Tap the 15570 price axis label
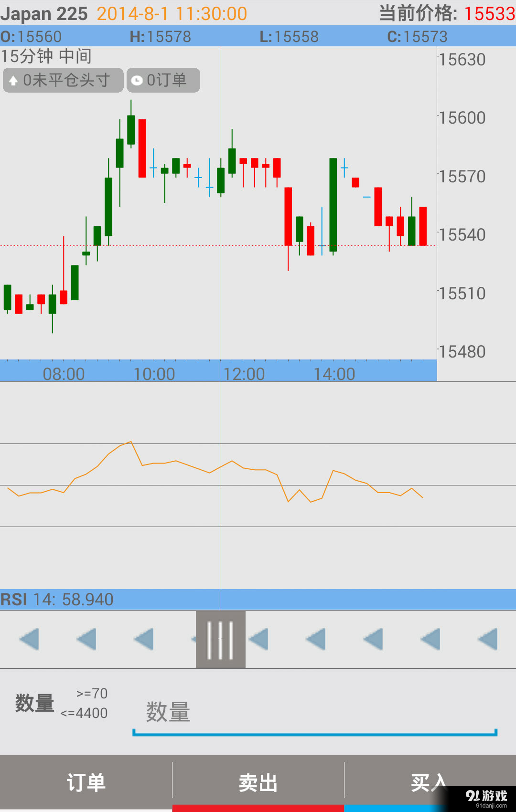This screenshot has width=516, height=812. (x=462, y=177)
